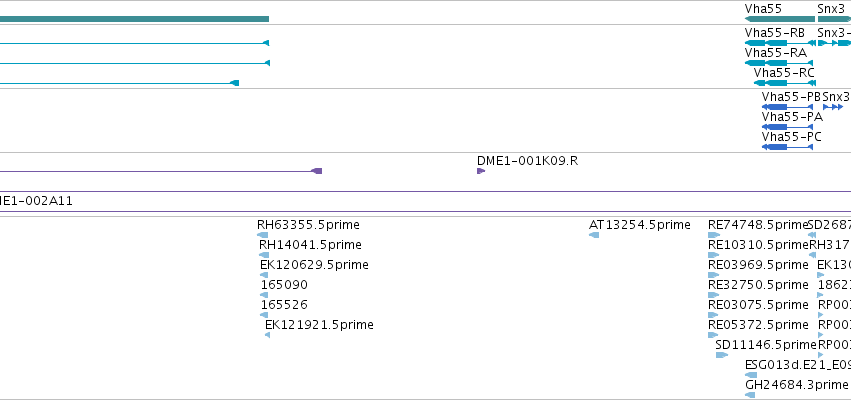Click the RH14041.5prime EST label
The width and height of the screenshot is (851, 400).
click(310, 245)
